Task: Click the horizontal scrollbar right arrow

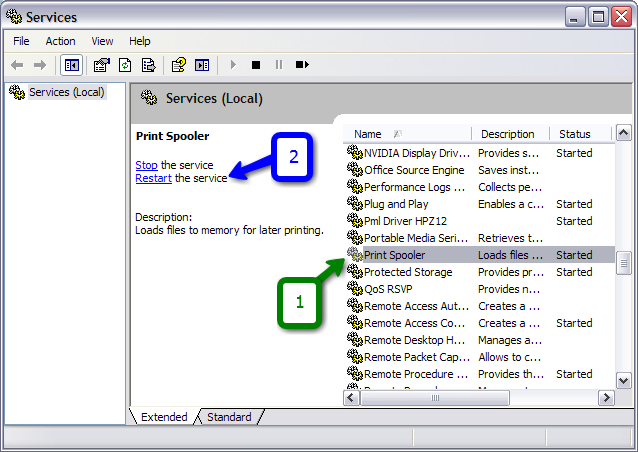Action: click(606, 397)
